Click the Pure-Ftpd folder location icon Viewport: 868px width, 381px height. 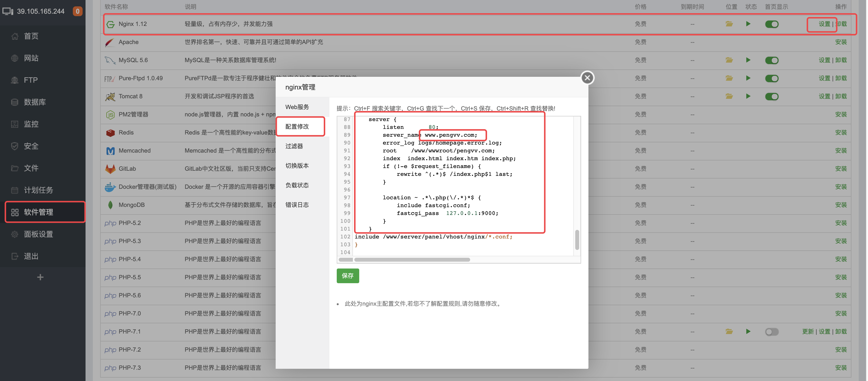pyautogui.click(x=729, y=78)
